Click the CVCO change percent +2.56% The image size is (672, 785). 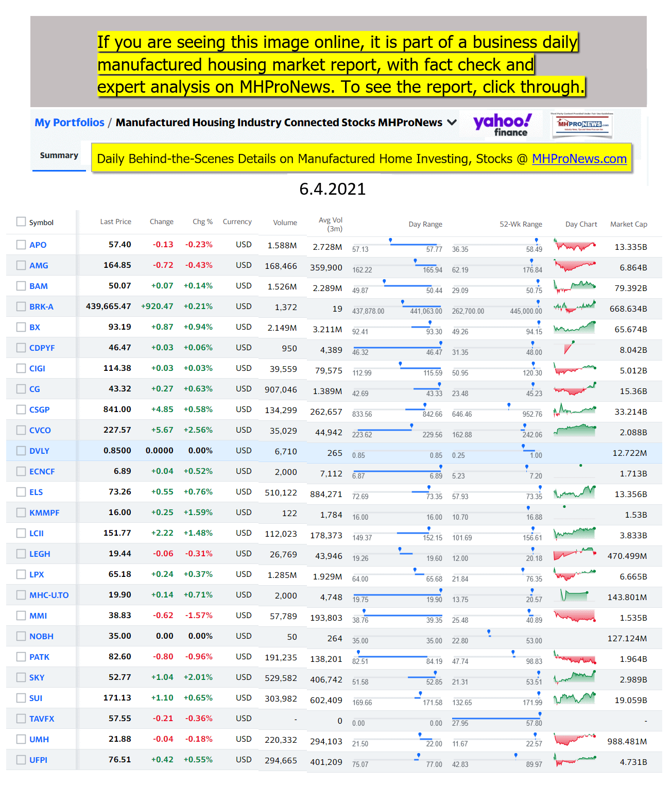pyautogui.click(x=198, y=430)
